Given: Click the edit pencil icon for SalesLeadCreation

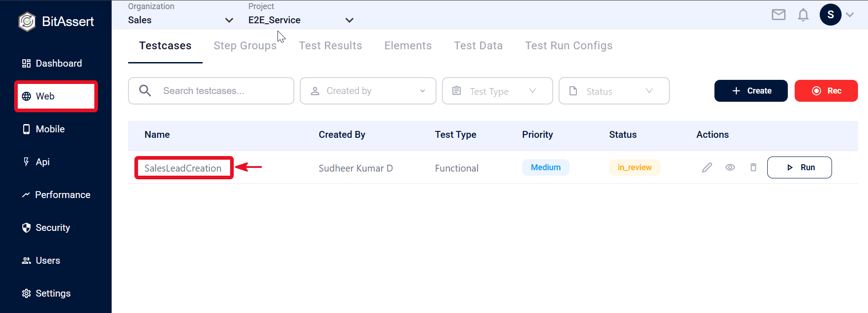Looking at the screenshot, I should point(707,167).
